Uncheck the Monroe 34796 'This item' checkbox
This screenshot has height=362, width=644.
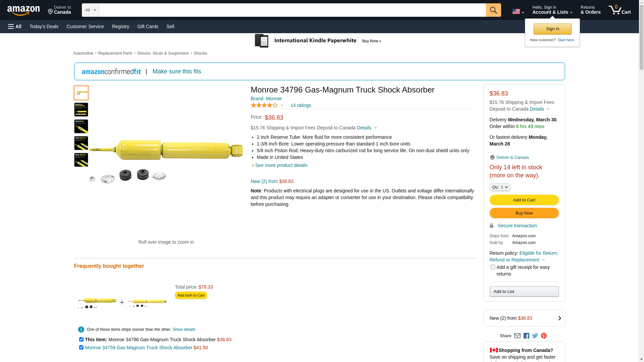point(81,340)
